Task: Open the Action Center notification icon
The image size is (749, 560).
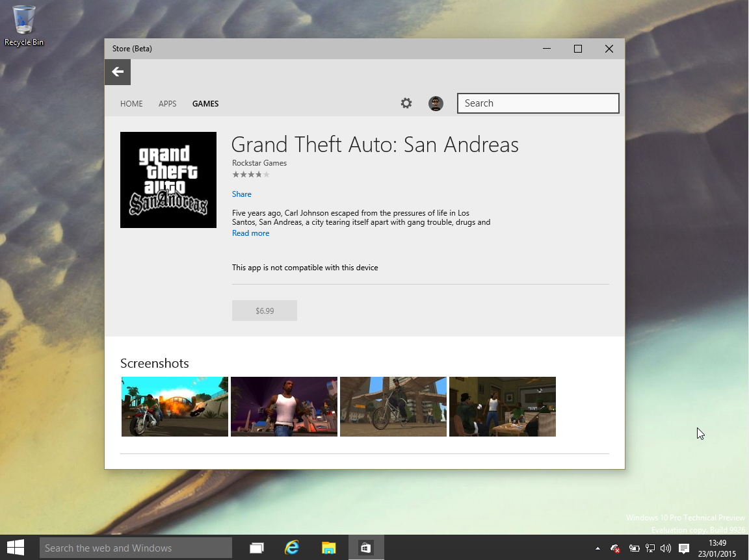Action: (x=683, y=548)
